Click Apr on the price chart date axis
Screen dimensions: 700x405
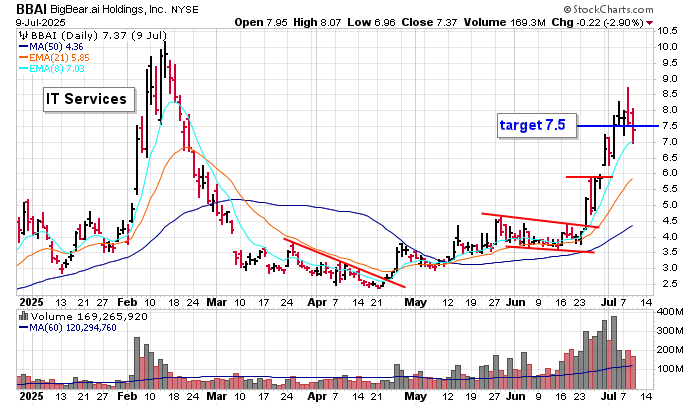pos(317,302)
